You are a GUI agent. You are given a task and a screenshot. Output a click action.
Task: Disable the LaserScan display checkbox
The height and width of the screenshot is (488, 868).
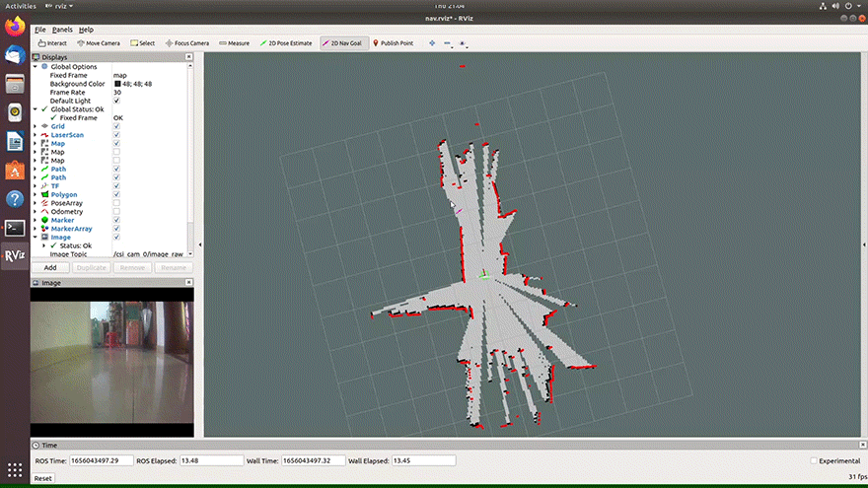117,135
